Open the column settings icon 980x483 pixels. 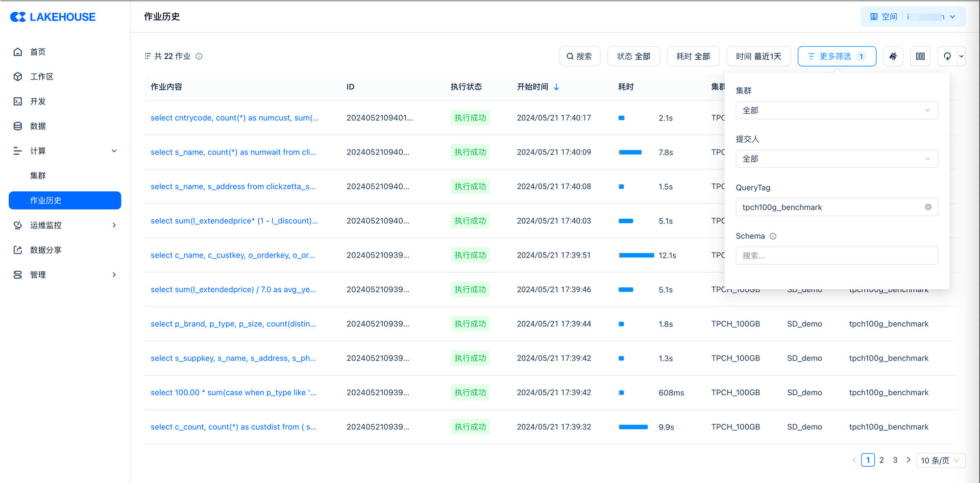tap(920, 56)
